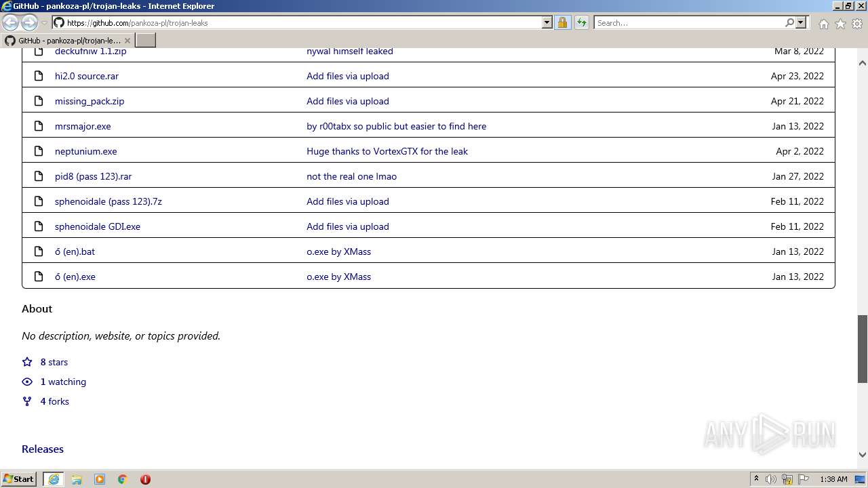Open the Windows Start menu
868x488 pixels.
pos(19,479)
